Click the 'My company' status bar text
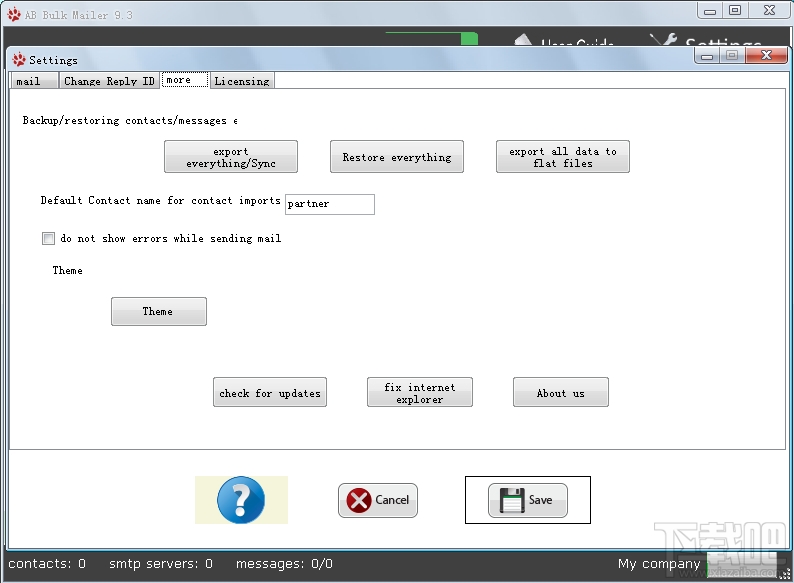The image size is (794, 583). (659, 564)
